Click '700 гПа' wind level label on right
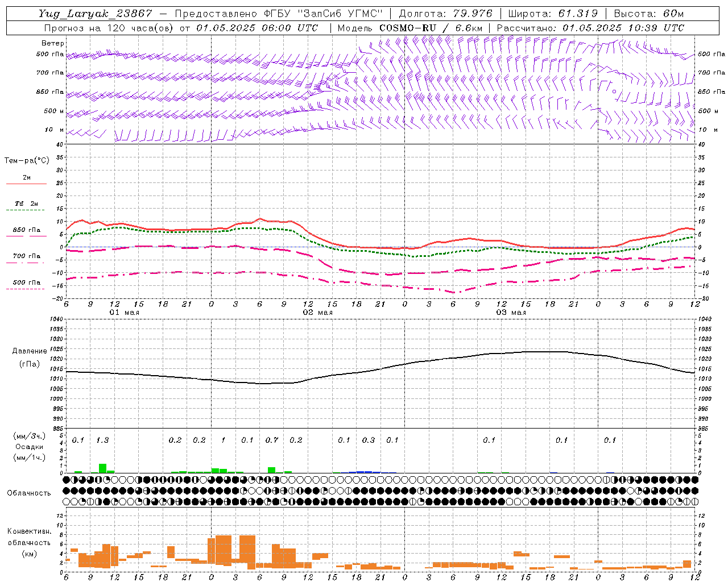This screenshot has width=728, height=582. pos(712,73)
